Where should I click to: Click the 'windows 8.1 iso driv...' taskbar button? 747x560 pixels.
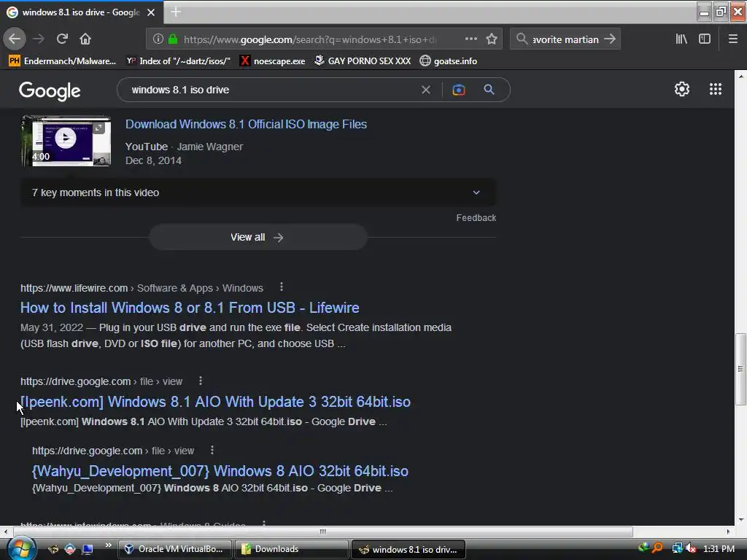tap(408, 549)
